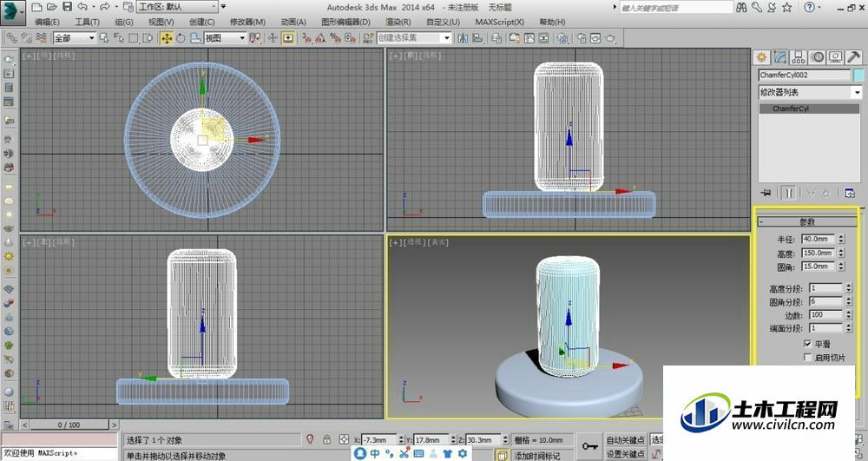Click the Open file folder icon
The image size is (868, 461).
(51, 7)
